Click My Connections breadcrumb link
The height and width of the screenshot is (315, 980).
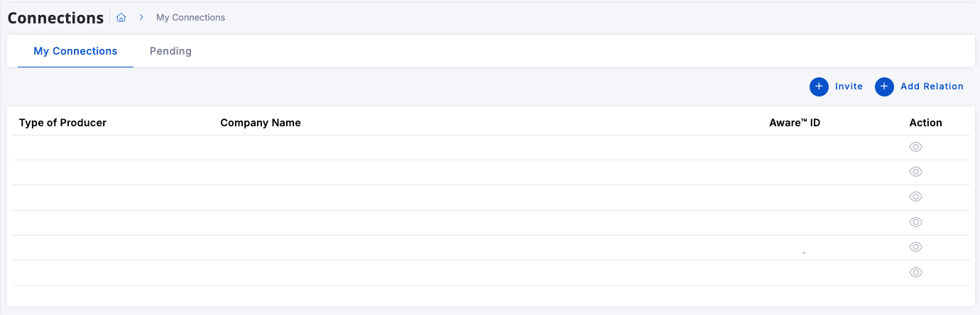[x=190, y=18]
